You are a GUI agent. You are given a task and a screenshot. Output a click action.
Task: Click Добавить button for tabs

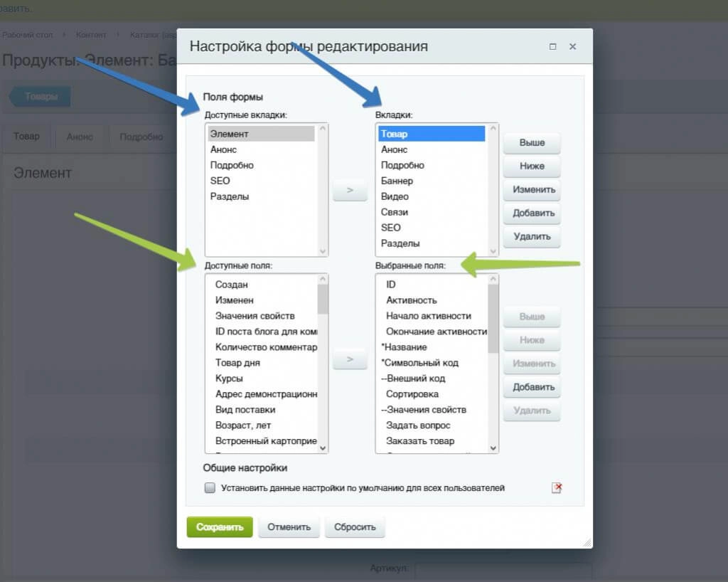point(532,213)
